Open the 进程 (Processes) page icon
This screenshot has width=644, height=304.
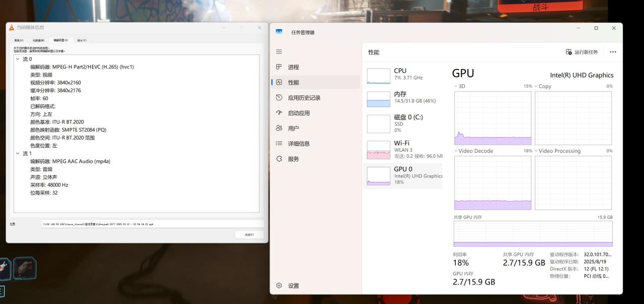[279, 67]
